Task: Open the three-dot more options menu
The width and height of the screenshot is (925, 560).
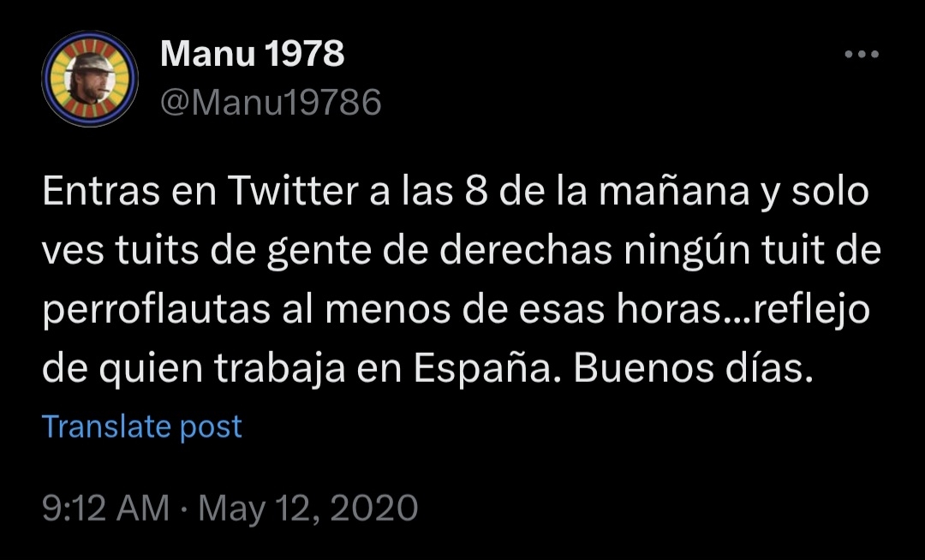Action: click(x=861, y=56)
